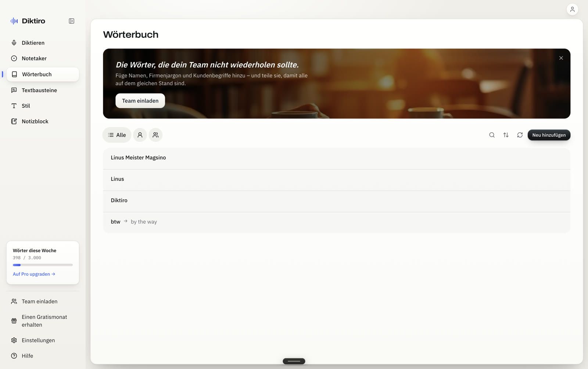This screenshot has width=588, height=369.
Task: Open Hilfe in the sidebar
Action: pyautogui.click(x=43, y=356)
